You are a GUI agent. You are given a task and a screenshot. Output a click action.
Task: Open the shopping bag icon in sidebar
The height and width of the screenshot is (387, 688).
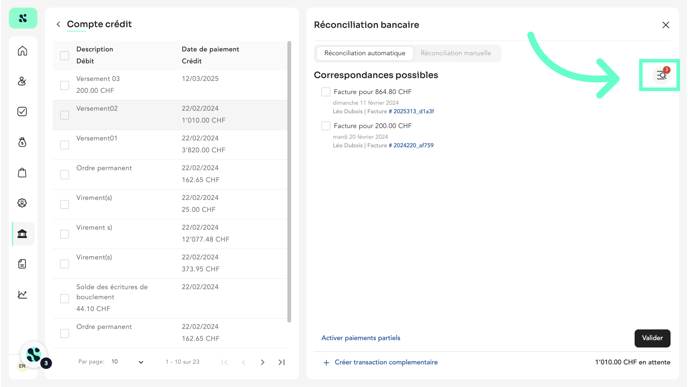click(x=22, y=172)
